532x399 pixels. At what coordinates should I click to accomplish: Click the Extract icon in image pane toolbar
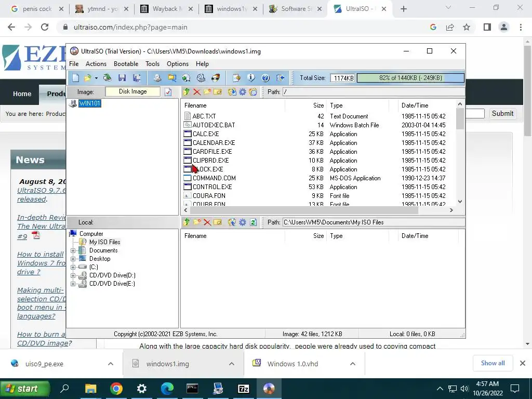point(232,92)
